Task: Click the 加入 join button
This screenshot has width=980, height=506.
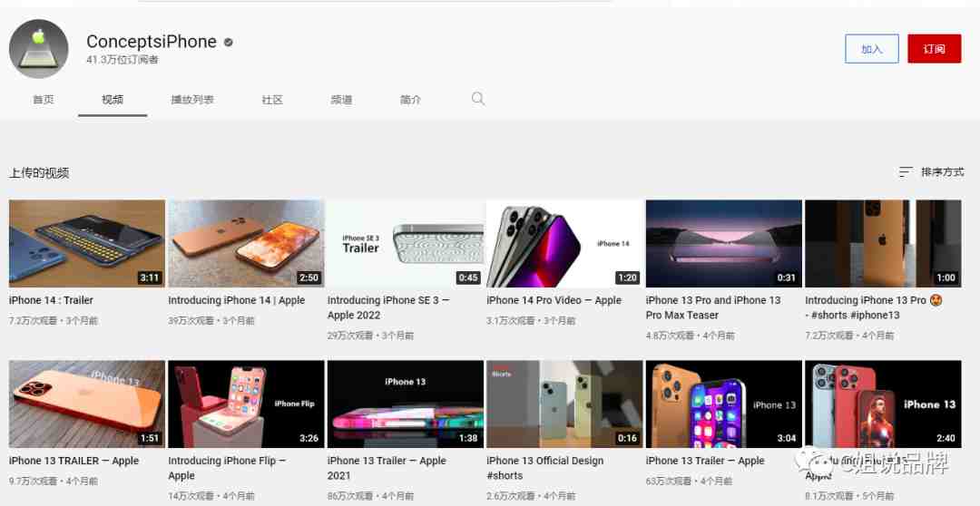Action: click(x=872, y=49)
